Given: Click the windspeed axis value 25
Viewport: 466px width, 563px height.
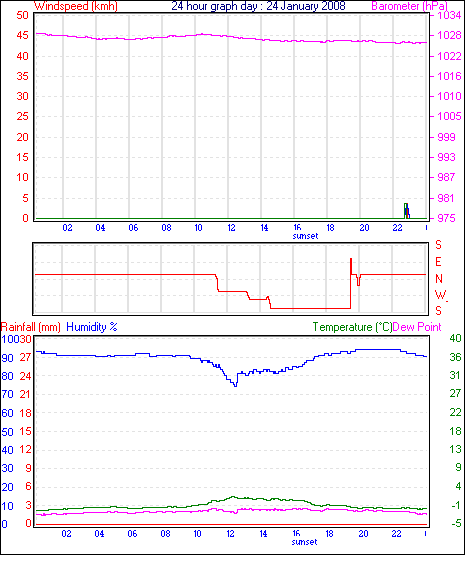Looking at the screenshot, I should pyautogui.click(x=23, y=116).
